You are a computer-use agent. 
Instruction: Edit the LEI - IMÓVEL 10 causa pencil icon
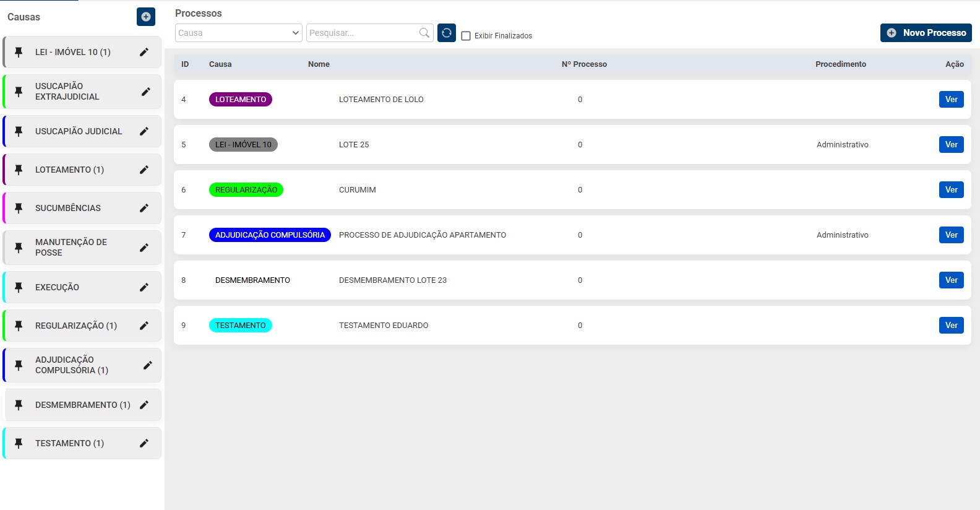pos(144,52)
